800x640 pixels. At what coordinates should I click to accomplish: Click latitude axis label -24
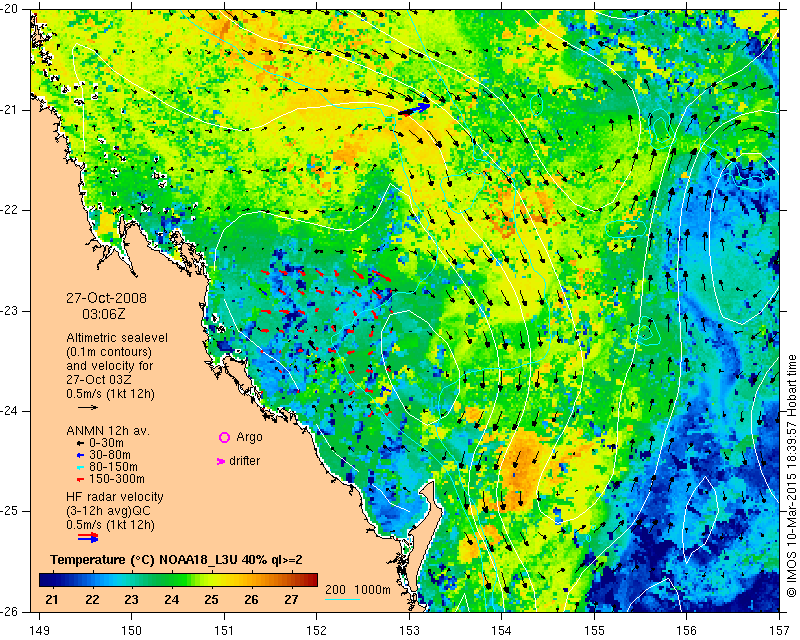(x=8, y=411)
